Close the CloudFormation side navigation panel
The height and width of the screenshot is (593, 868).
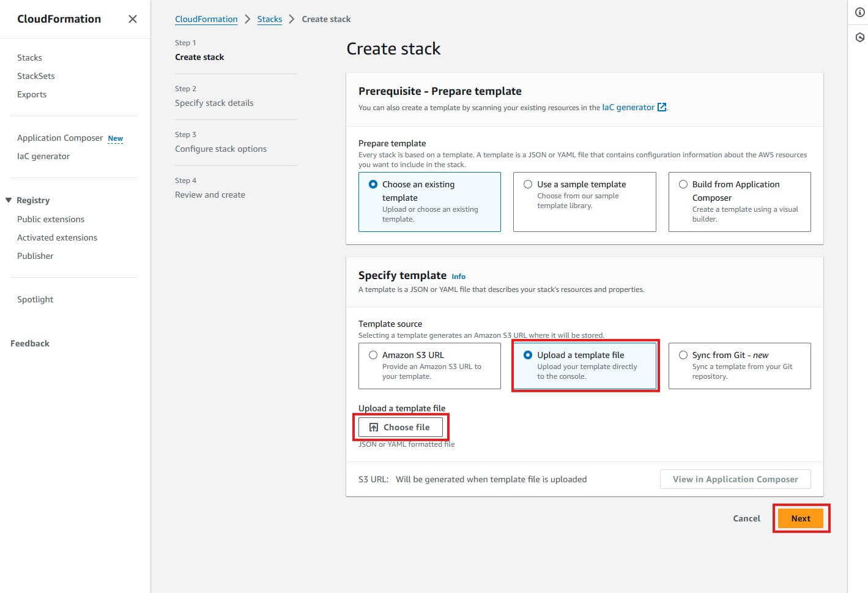coord(132,19)
